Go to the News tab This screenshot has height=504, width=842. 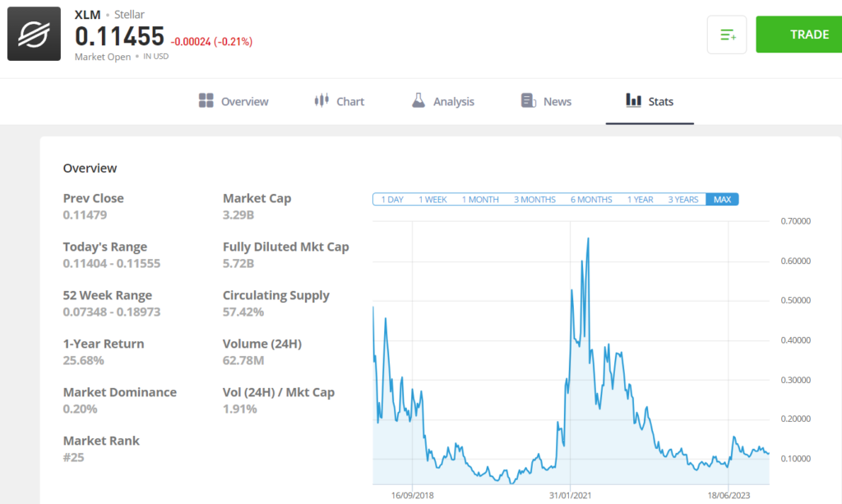[x=546, y=101]
